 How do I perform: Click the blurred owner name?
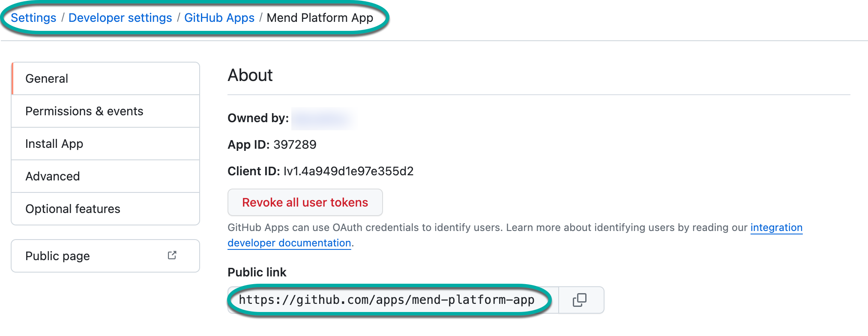coord(323,118)
